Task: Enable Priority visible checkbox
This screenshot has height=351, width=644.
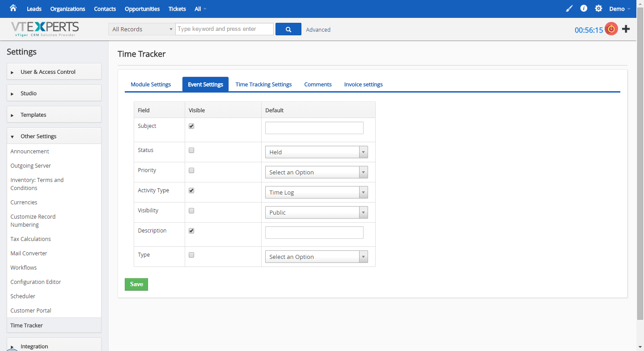Action: 191,170
